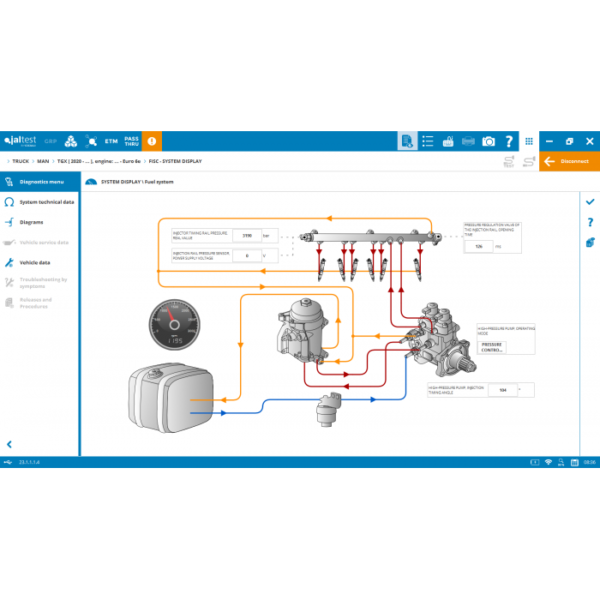Viewport: 600px width, 600px height.
Task: Click the small pre-filter component image
Action: (327, 409)
